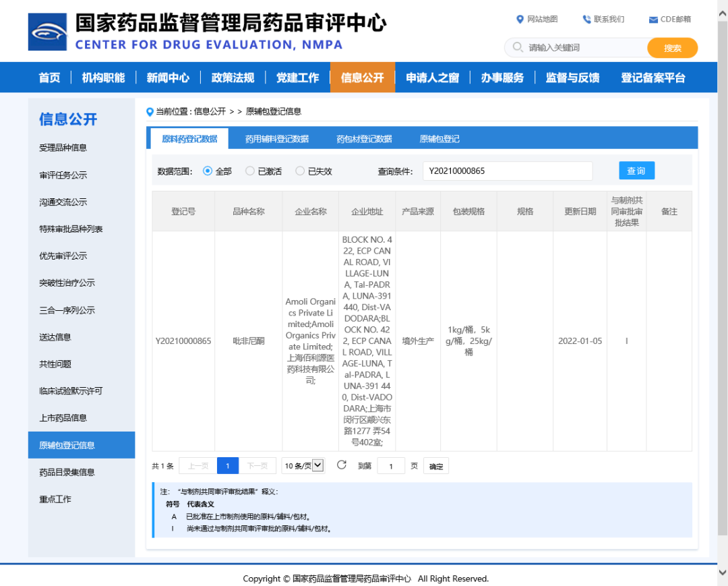Click the refresh icon beside page size
728x586 pixels.
pyautogui.click(x=341, y=465)
